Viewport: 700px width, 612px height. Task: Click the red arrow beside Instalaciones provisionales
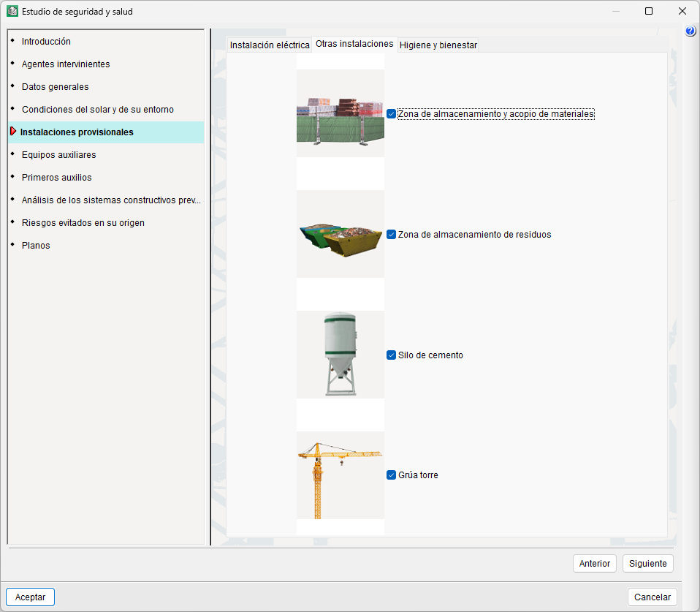13,132
